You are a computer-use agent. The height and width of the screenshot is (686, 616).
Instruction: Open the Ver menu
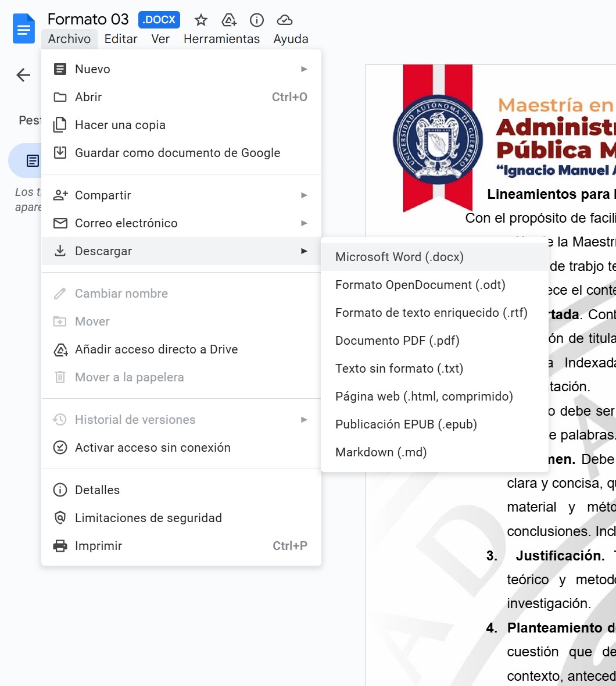click(160, 39)
